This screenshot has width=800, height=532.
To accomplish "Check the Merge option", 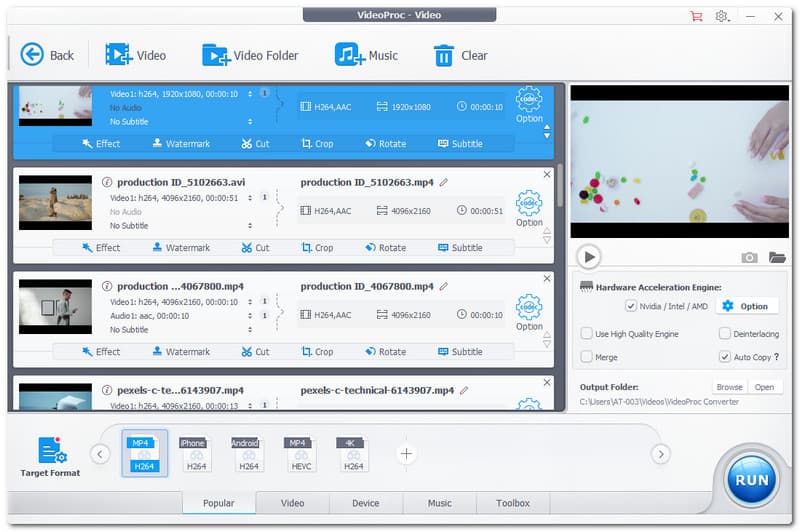I will pyautogui.click(x=587, y=357).
